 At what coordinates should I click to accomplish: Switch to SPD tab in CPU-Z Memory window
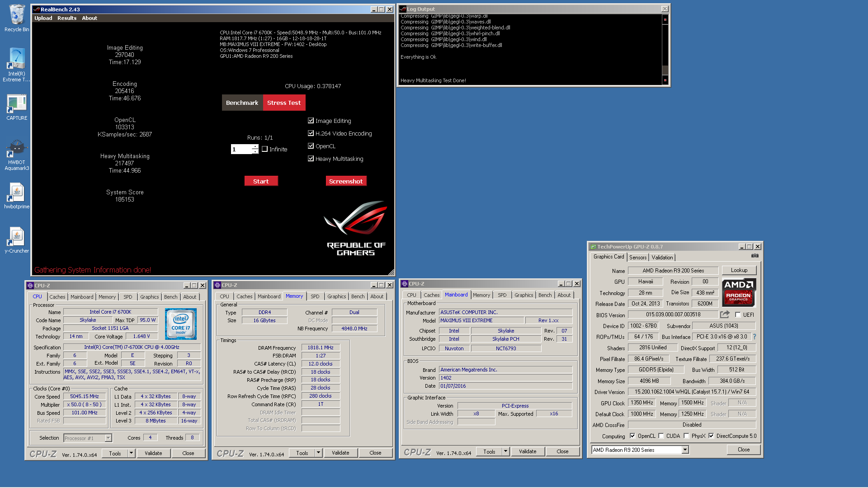tap(315, 296)
